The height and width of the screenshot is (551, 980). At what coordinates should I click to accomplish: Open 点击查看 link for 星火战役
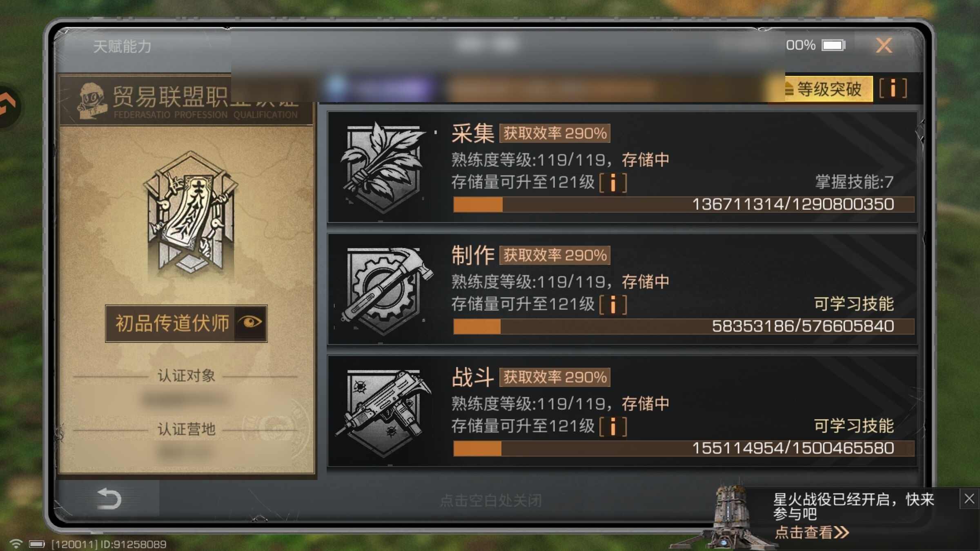tap(811, 532)
